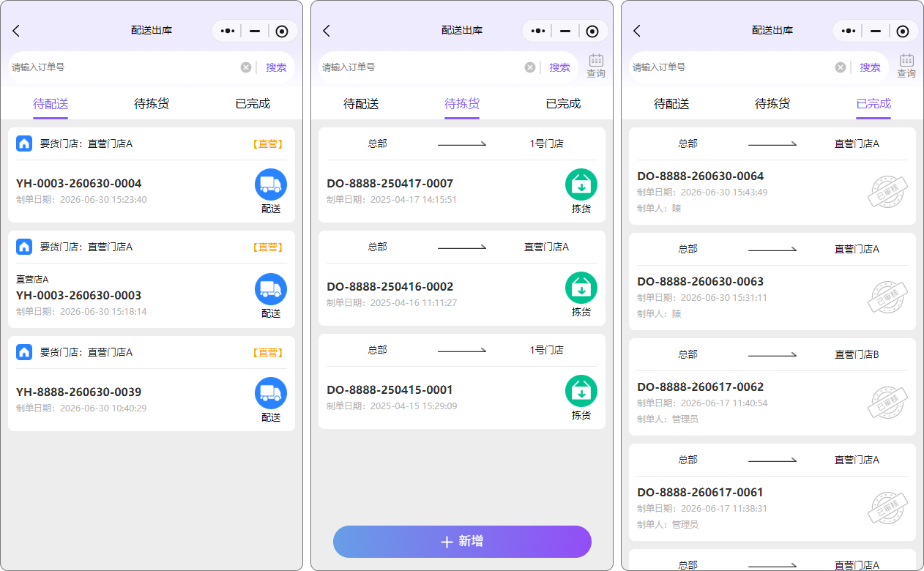Open completed order DO-8888-260630-0064
The width and height of the screenshot is (924, 571).
(772, 176)
